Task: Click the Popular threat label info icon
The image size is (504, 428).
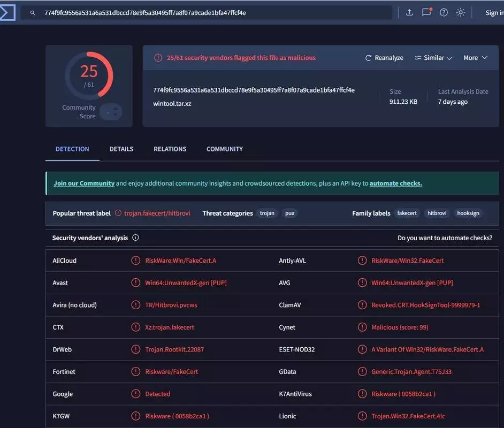Action: [x=118, y=213]
